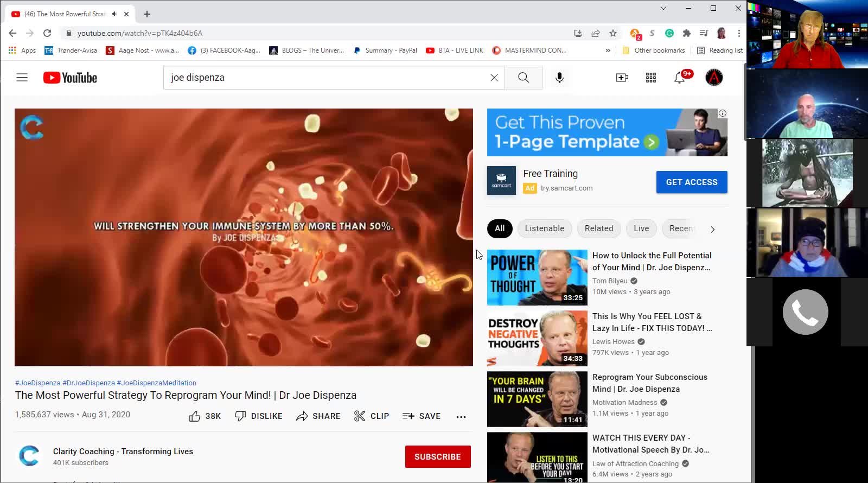Open more actions three-dot under video
The width and height of the screenshot is (868, 483).
(461, 417)
